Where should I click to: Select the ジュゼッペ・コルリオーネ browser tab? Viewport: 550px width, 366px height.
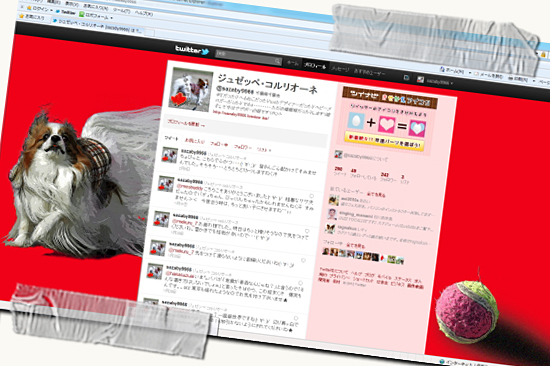point(99,26)
